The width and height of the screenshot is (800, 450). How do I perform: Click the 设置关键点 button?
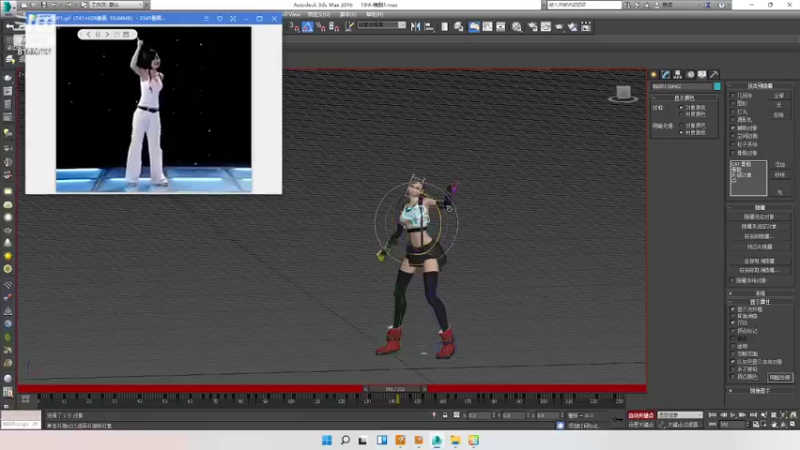click(641, 424)
